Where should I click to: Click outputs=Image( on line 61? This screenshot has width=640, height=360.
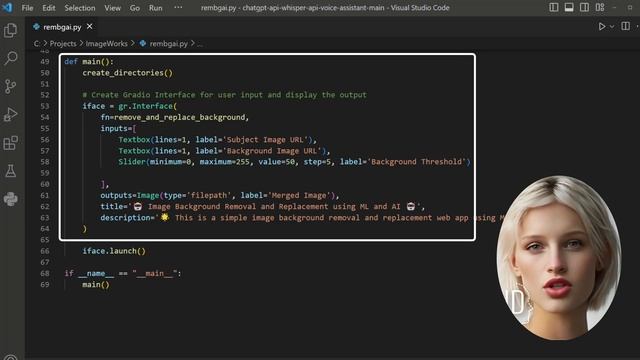tap(132, 195)
